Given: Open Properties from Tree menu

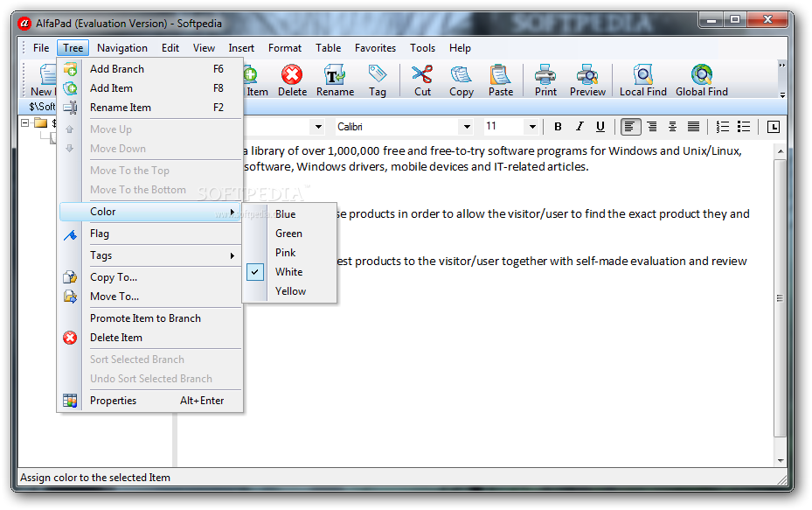Looking at the screenshot, I should 150,401.
